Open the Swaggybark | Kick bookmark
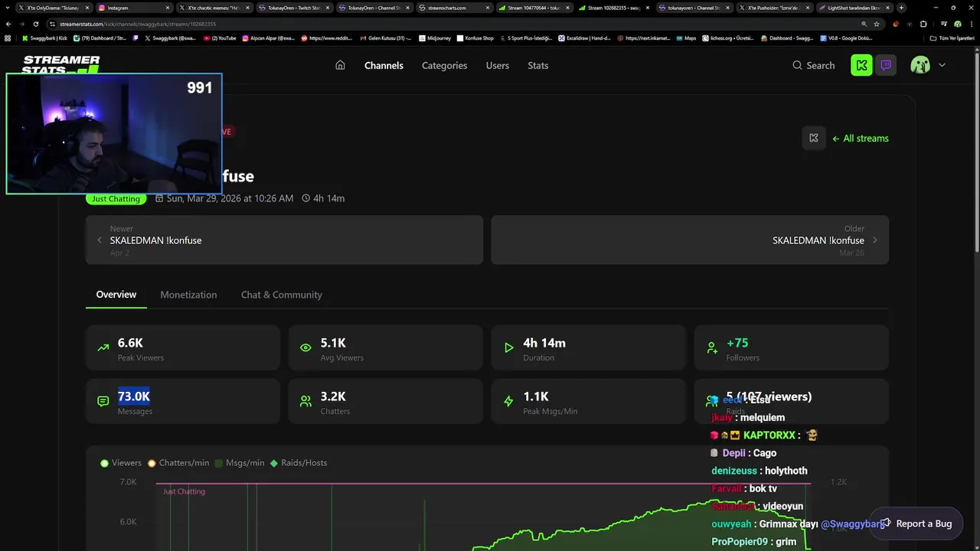The height and width of the screenshot is (551, 980). tap(44, 37)
